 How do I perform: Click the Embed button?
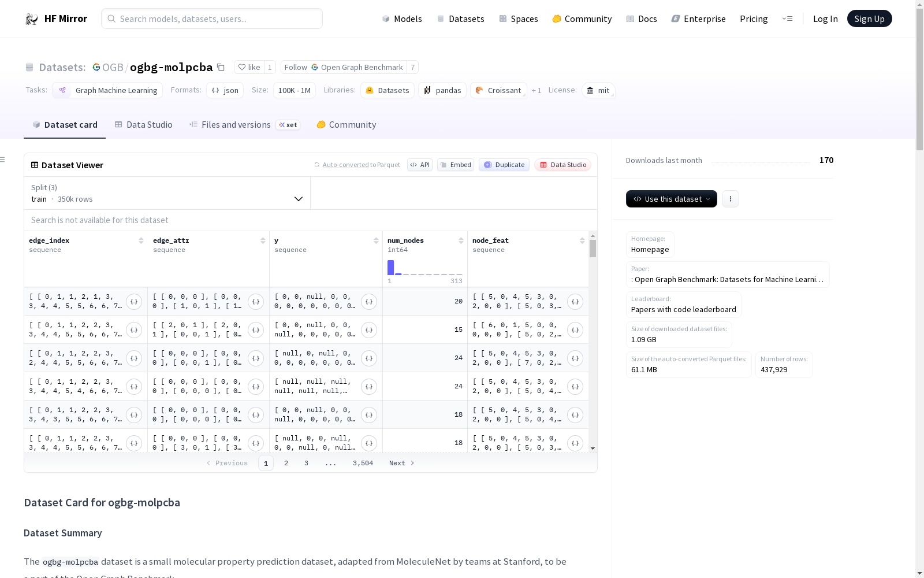point(456,165)
